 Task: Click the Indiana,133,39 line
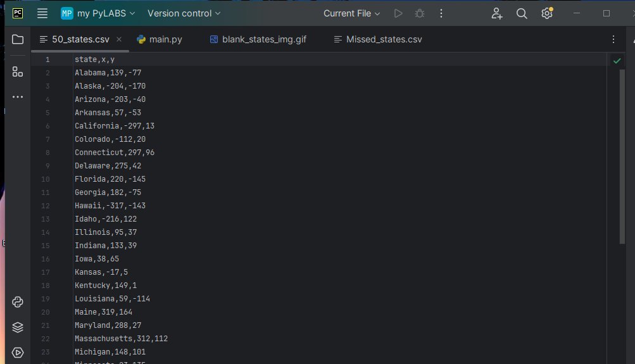click(105, 246)
